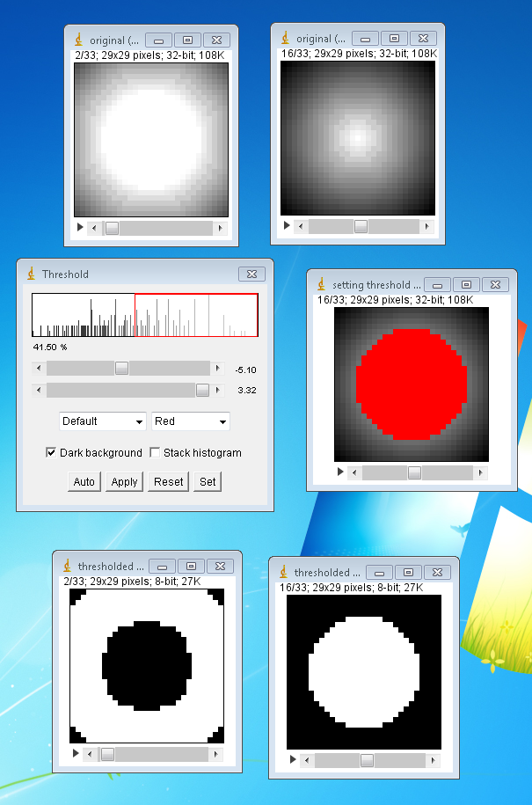Play the thresholded stack showing slice 16/33
The image size is (532, 805).
point(293,760)
